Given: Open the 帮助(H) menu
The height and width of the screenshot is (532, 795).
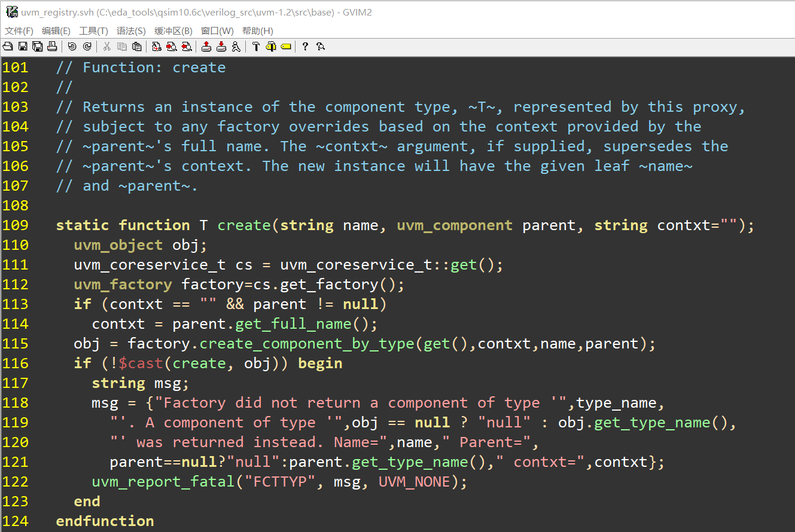Looking at the screenshot, I should coord(258,31).
